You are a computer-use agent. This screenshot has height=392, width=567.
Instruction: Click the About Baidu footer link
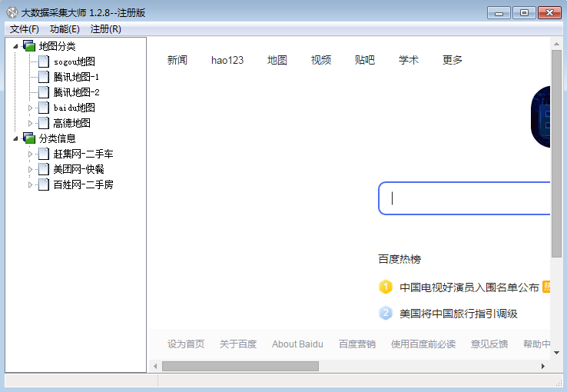coord(297,344)
